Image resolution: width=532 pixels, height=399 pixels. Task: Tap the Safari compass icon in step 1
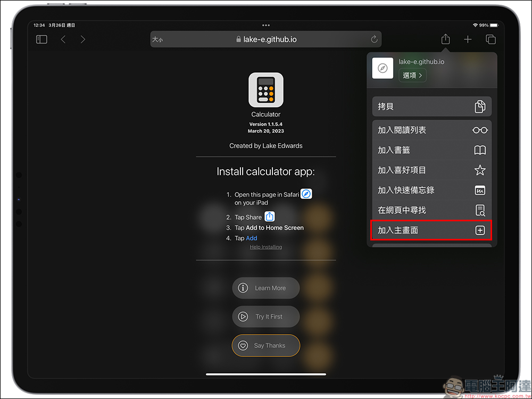pyautogui.click(x=306, y=194)
